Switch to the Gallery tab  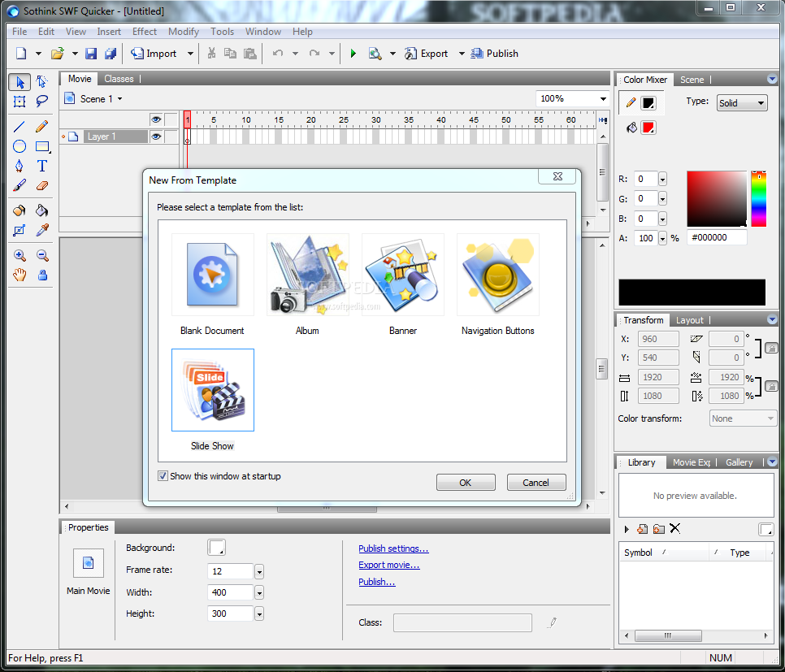tap(739, 462)
